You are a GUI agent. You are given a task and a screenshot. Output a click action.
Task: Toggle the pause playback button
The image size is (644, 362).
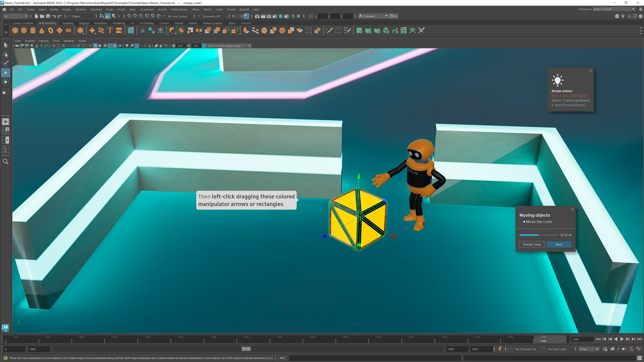(299, 16)
